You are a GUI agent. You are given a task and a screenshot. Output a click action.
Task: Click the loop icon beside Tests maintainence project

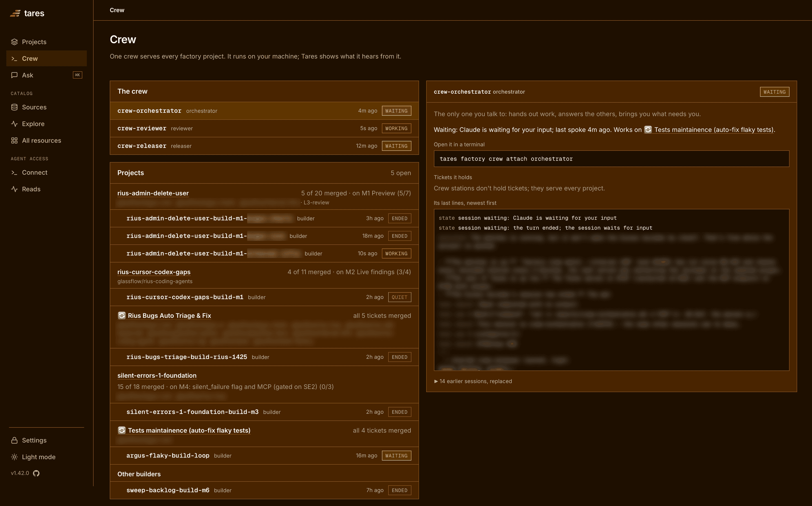(x=122, y=430)
